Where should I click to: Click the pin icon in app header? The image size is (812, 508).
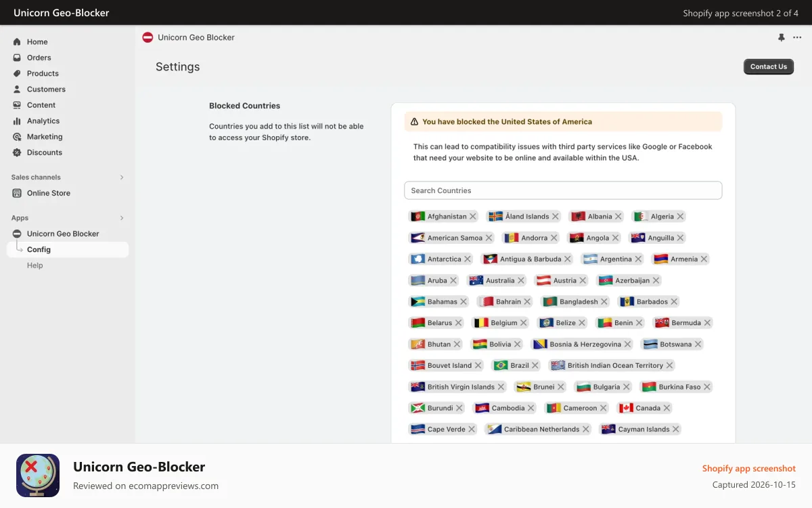click(x=782, y=38)
